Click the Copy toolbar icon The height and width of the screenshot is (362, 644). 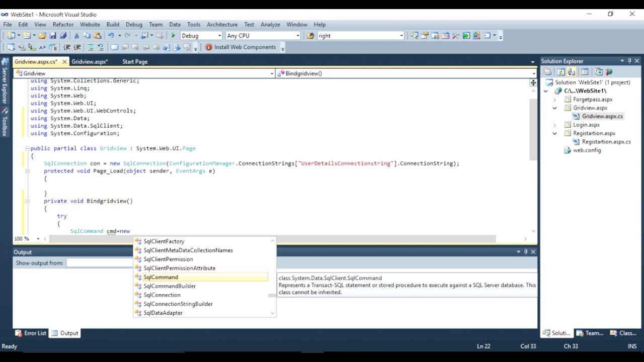pos(87,36)
